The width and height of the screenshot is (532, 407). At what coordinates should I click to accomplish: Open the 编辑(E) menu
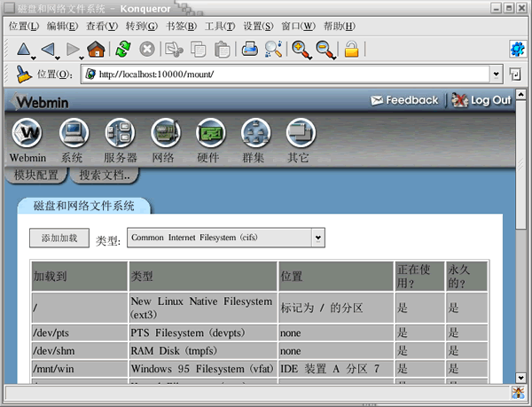coord(62,26)
